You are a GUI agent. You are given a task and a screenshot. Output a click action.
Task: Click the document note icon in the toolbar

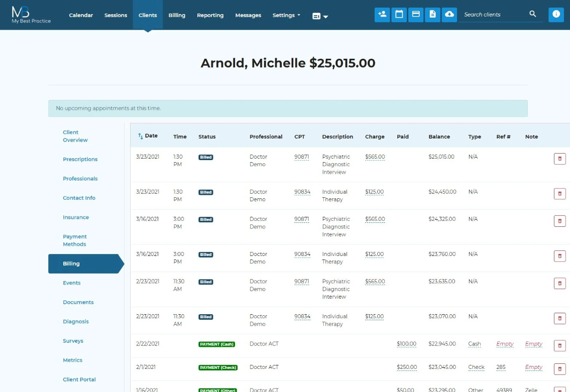coord(432,15)
